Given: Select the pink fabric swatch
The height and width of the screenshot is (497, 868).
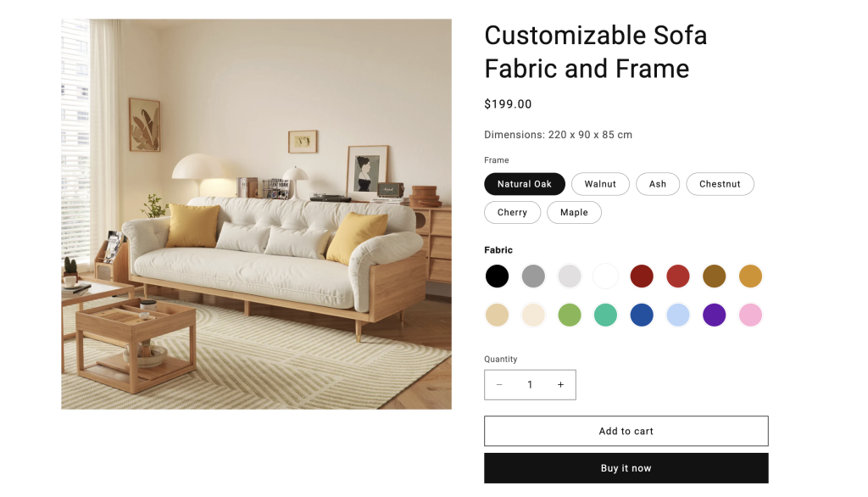Looking at the screenshot, I should (751, 316).
